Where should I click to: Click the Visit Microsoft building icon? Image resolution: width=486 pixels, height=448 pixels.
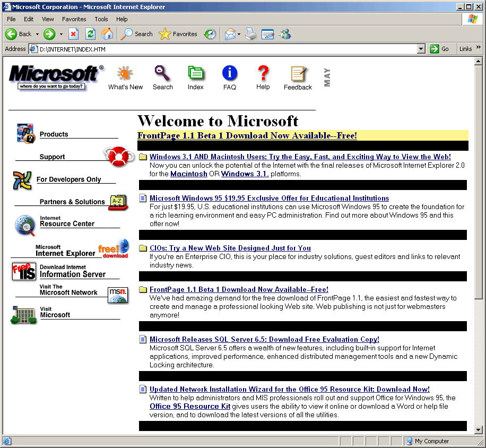(x=24, y=315)
